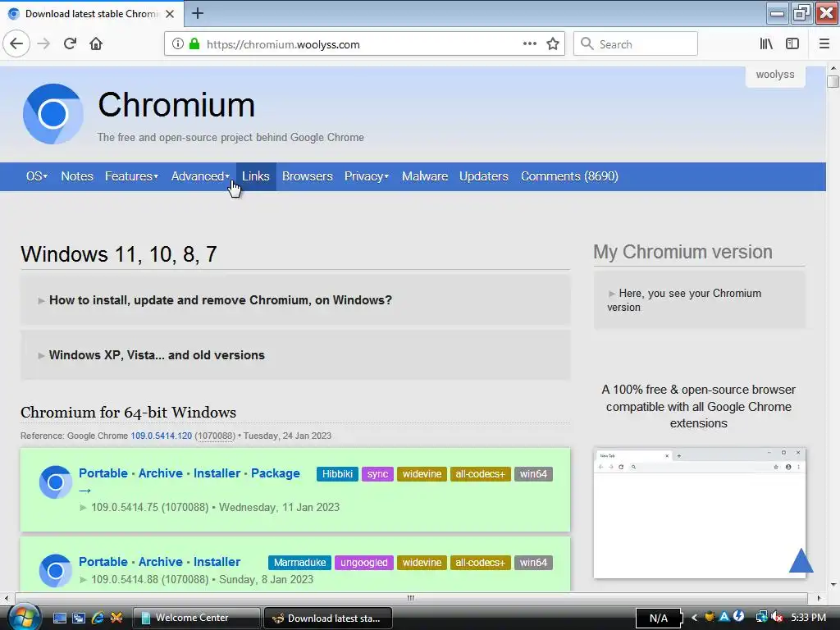The width and height of the screenshot is (840, 630).
Task: Click Switch between windows quick launch icon
Action: pyautogui.click(x=78, y=618)
